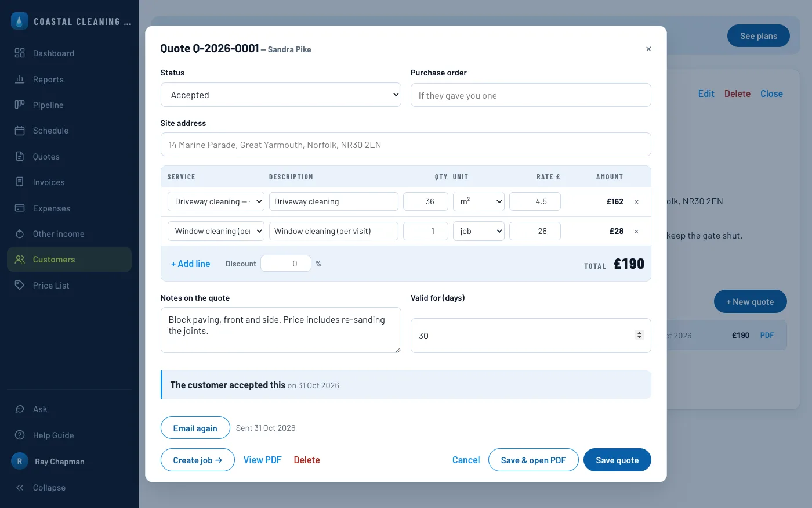Viewport: 812px width, 508px height.
Task: Click the Collapse sidebar double-chevron icon
Action: tap(20, 488)
